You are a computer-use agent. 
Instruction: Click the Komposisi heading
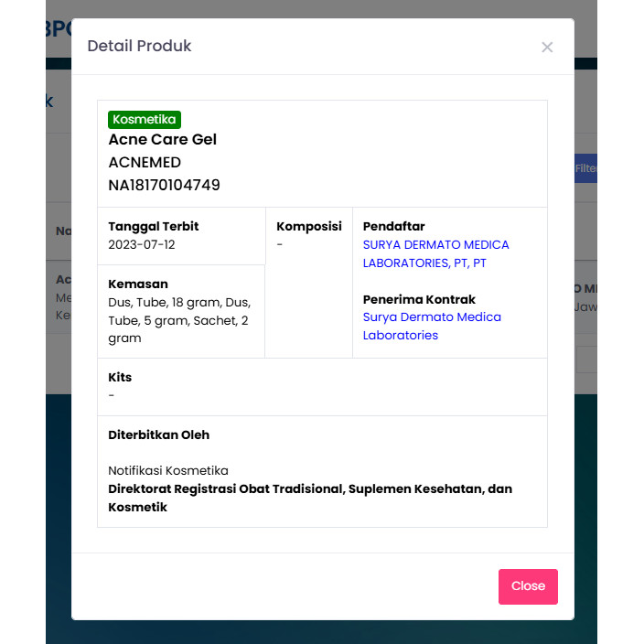click(308, 226)
